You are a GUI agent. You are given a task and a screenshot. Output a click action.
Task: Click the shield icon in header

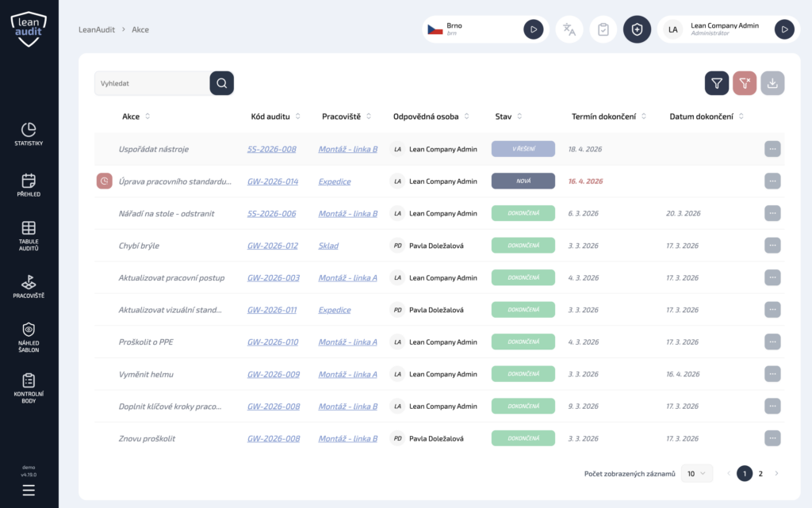(637, 29)
